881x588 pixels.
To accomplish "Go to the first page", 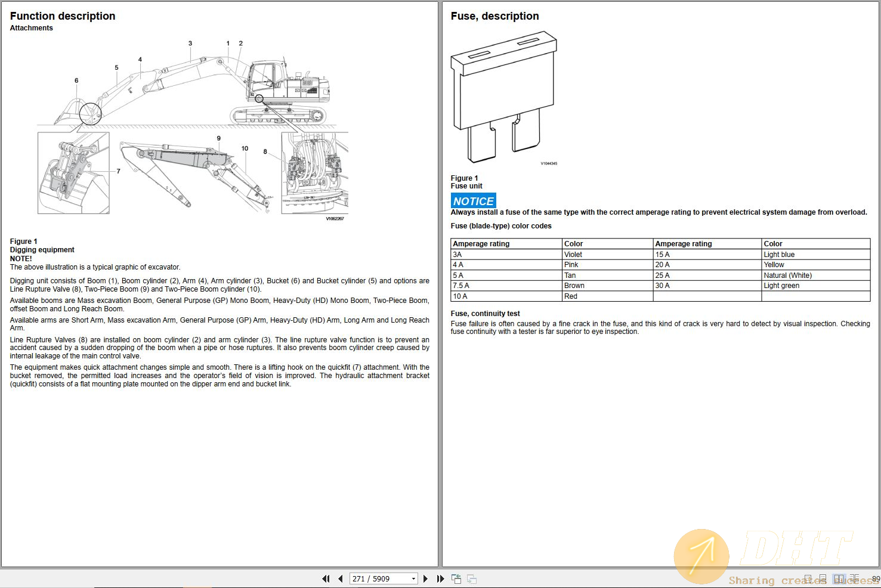I will 326,578.
